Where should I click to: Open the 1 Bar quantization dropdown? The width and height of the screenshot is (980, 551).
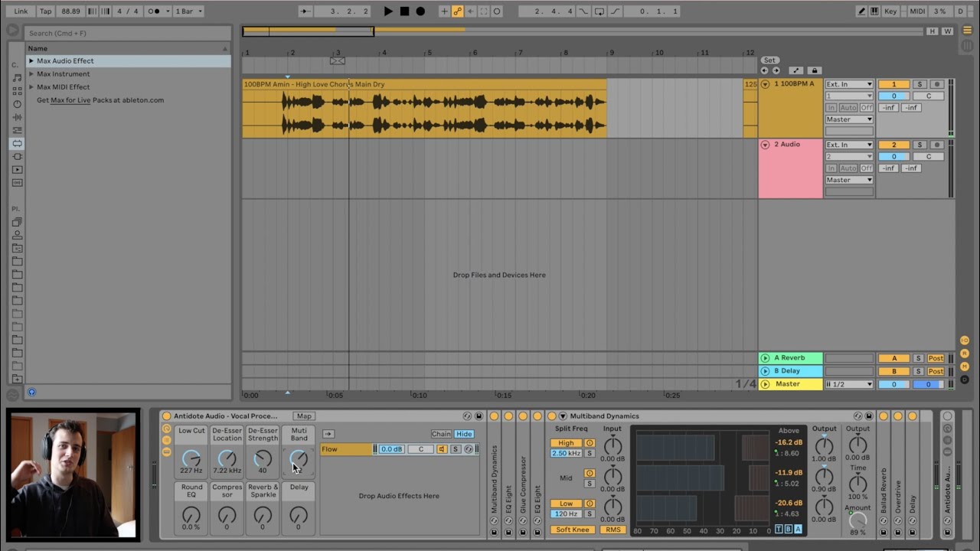tap(188, 11)
